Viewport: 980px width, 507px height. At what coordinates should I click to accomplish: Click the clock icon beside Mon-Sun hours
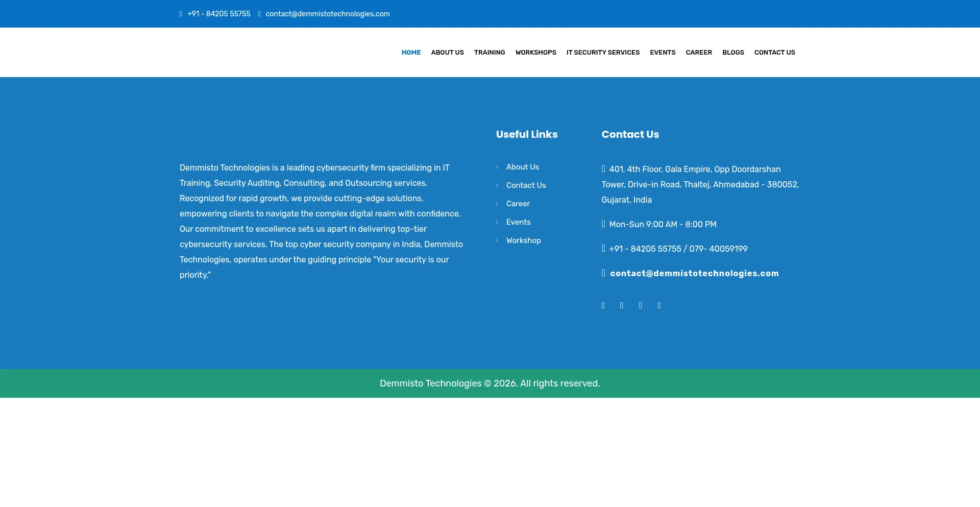603,224
